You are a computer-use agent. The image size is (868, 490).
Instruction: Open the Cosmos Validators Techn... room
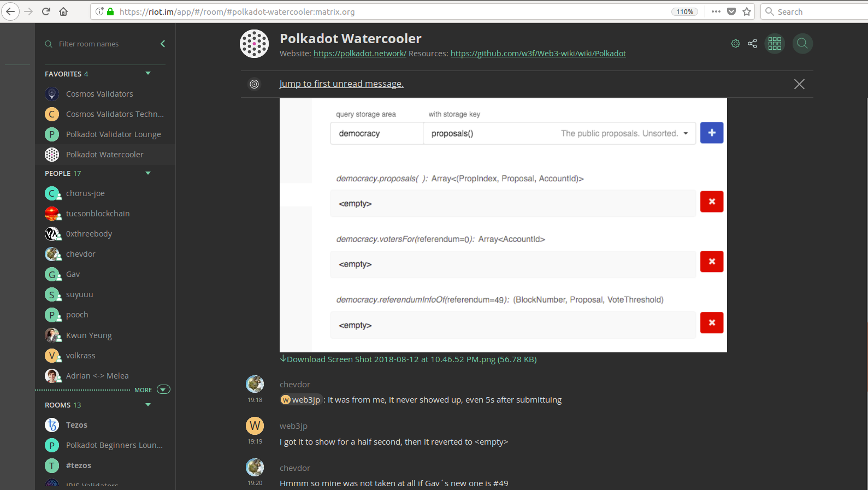tap(105, 114)
